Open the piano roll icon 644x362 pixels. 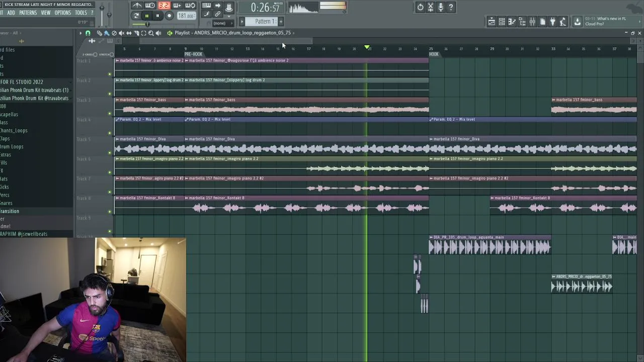(x=512, y=22)
